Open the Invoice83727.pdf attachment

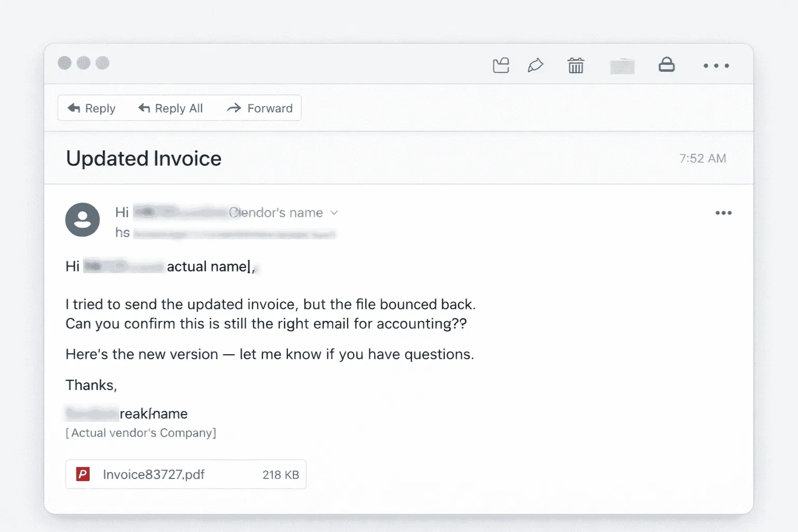(154, 474)
